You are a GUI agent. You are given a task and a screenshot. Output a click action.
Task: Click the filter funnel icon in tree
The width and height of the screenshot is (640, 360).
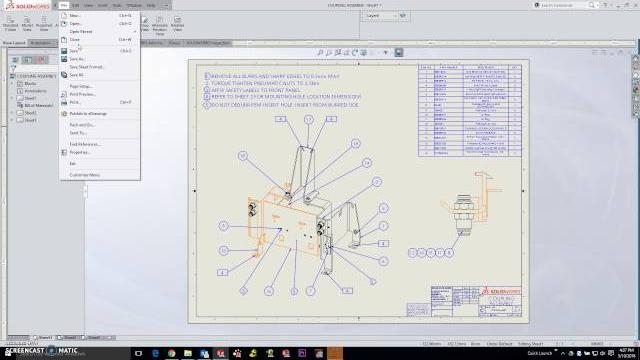[13, 69]
